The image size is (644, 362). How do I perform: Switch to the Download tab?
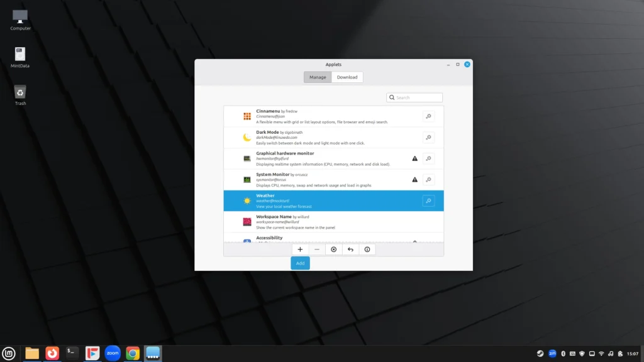pos(347,77)
